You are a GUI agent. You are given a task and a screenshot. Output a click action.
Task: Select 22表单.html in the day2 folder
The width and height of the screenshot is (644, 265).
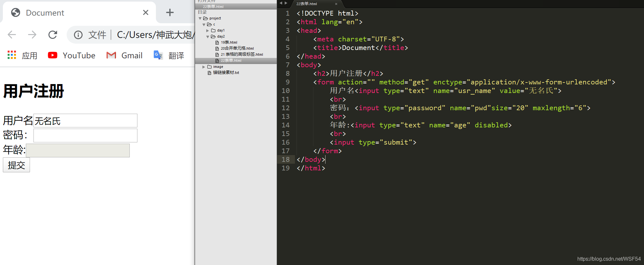point(236,61)
